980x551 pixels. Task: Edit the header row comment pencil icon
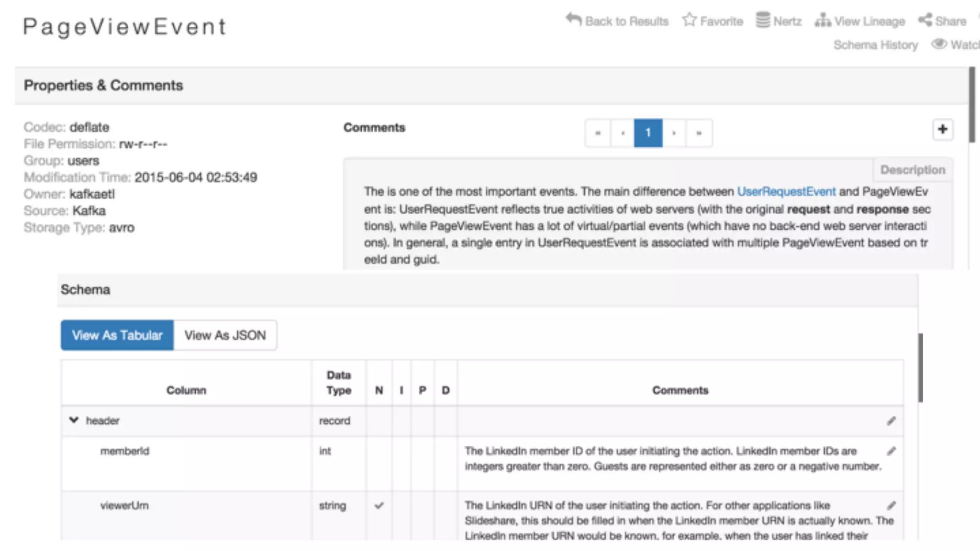coord(891,421)
